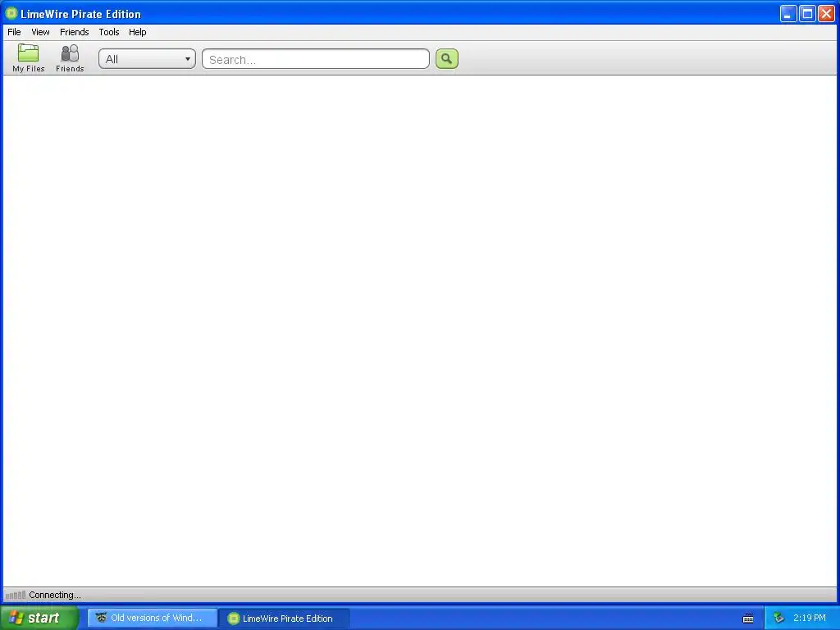The image size is (840, 630).
Task: Switch to Old versions of Wind... taskbar item
Action: (x=152, y=619)
